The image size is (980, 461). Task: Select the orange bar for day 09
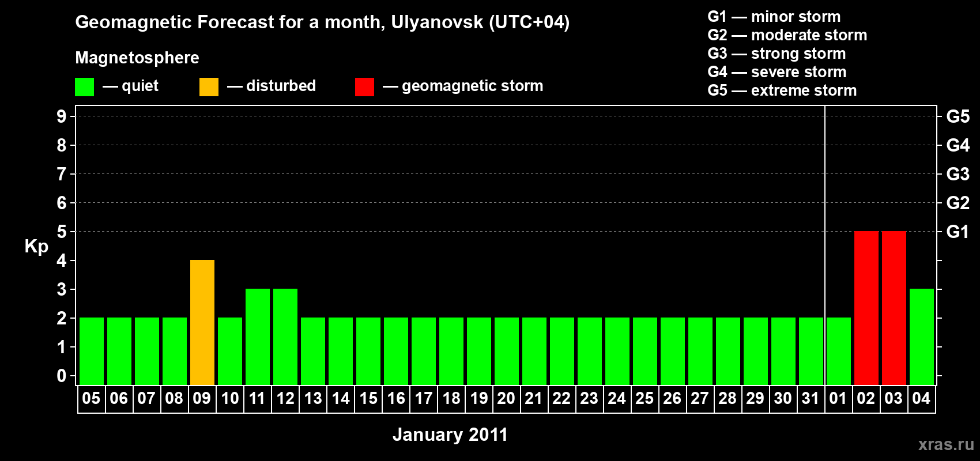202,322
